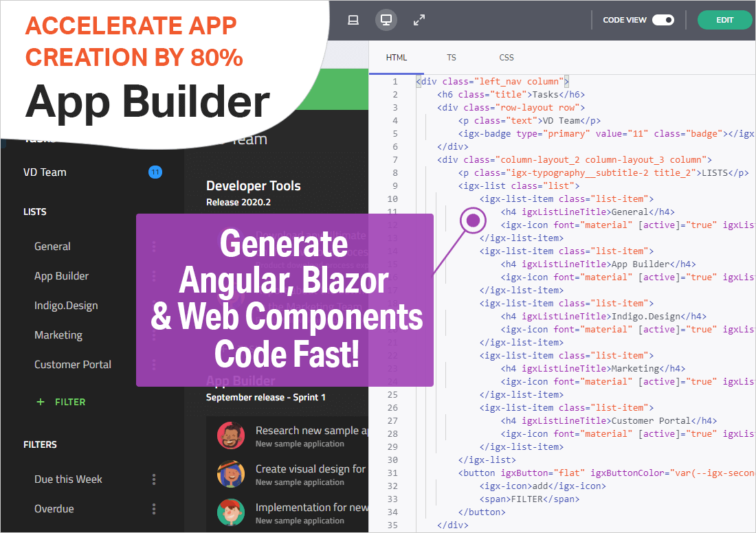
Task: Open the kebab menu for Customer Portal list
Action: coord(154,364)
